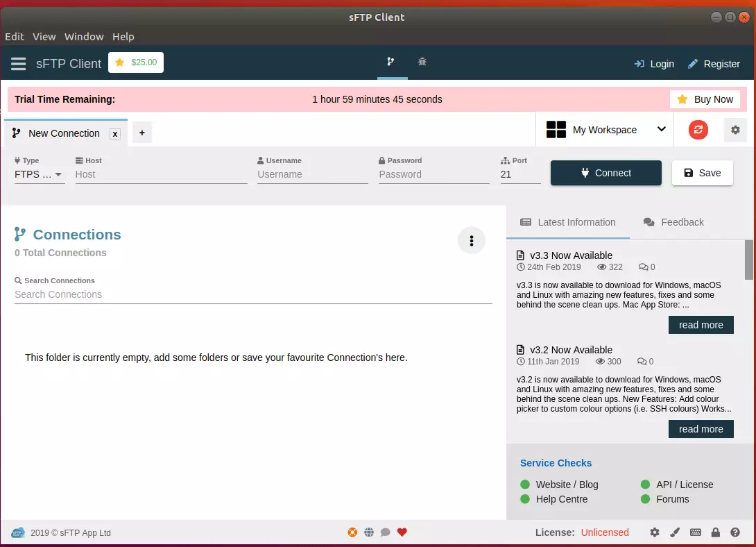Image resolution: width=756 pixels, height=547 pixels.
Task: Click the API / License service check
Action: (x=677, y=485)
